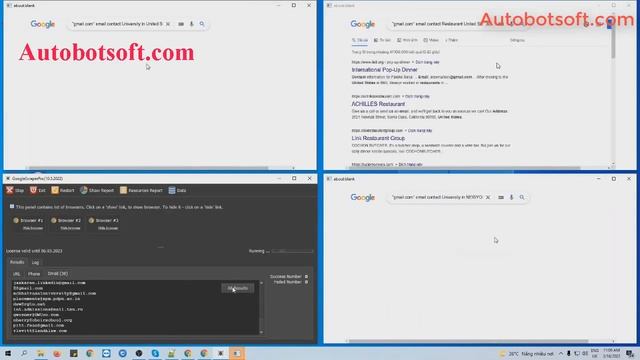This screenshot has width=640, height=360.
Task: Click the Google logo in the bottom-right window
Action: pos(362,198)
